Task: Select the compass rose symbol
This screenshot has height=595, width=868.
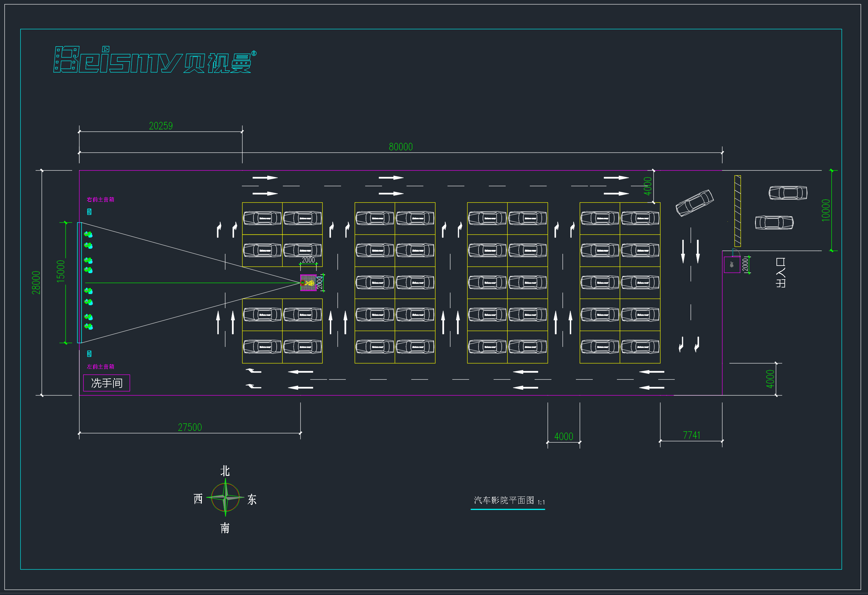Action: click(x=225, y=497)
